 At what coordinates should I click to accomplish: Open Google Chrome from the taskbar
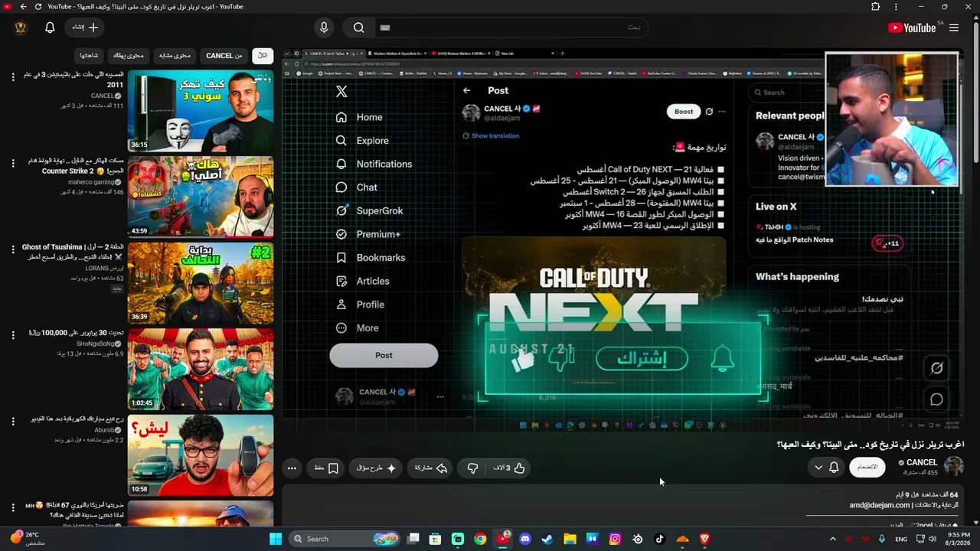tap(480, 539)
